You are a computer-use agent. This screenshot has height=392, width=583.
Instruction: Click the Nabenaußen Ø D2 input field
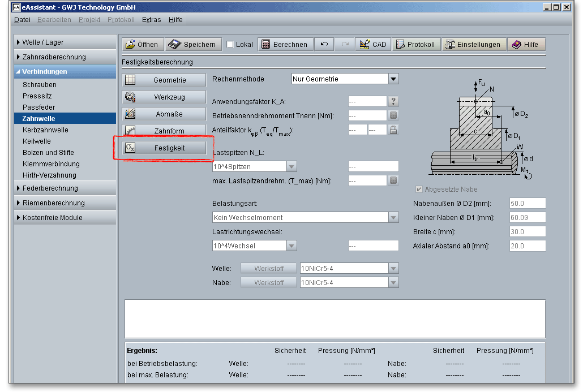527,204
